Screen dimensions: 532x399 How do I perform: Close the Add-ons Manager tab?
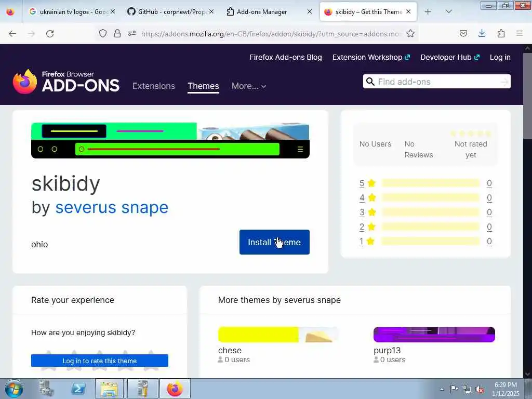310,12
